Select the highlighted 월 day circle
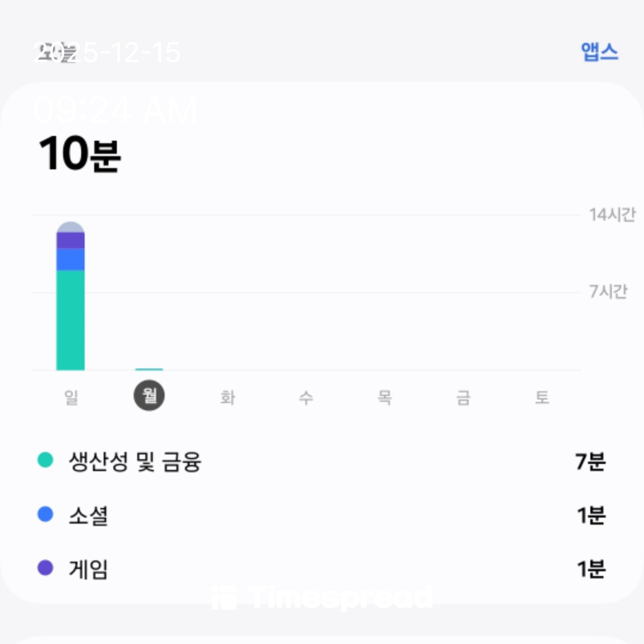Image resolution: width=644 pixels, height=644 pixels. [149, 397]
